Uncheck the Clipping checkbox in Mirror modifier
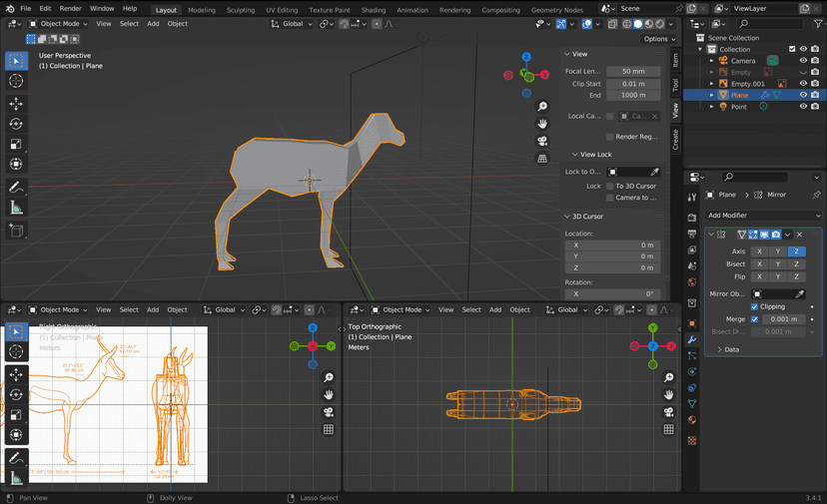Screen dimensions: 827x504 click(754, 306)
